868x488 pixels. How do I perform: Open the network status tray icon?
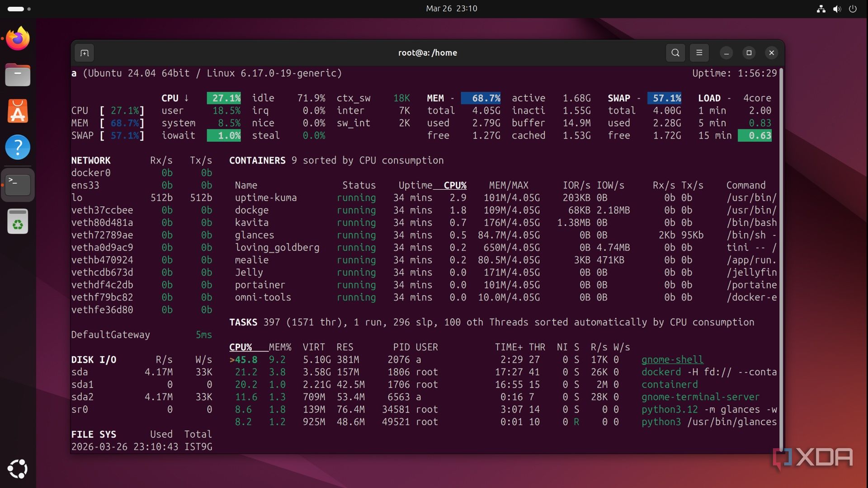point(821,9)
